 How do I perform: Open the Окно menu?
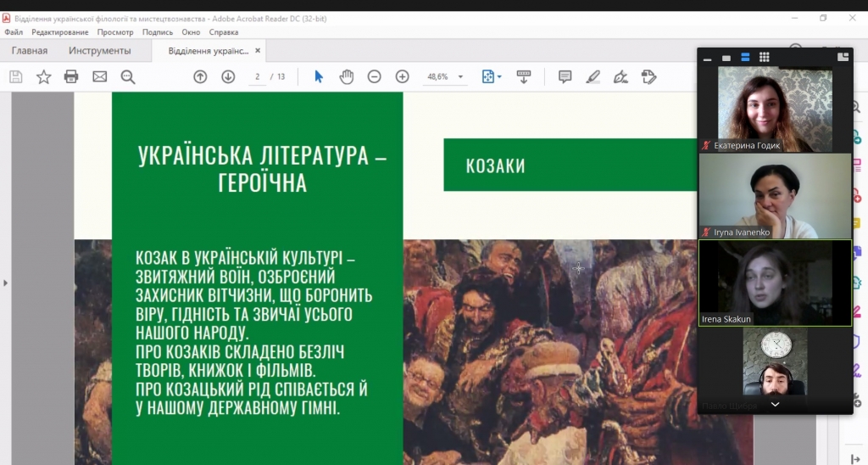point(191,32)
